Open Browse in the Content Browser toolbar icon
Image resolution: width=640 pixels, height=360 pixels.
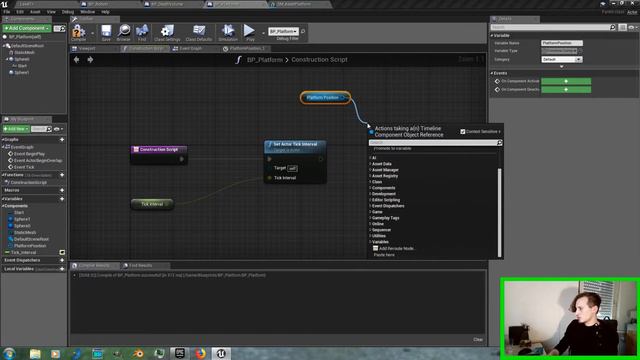(x=123, y=32)
